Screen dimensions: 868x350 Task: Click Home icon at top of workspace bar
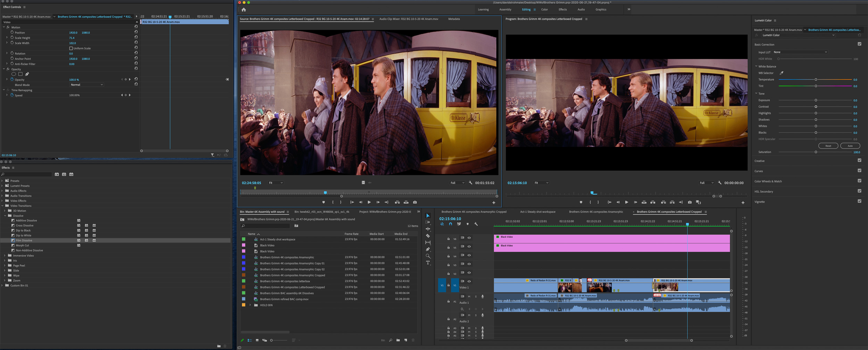click(x=244, y=10)
